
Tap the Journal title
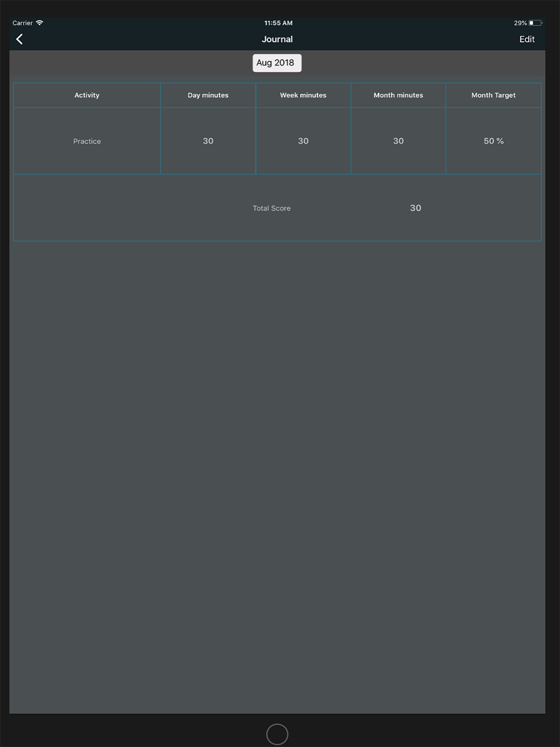click(x=277, y=39)
